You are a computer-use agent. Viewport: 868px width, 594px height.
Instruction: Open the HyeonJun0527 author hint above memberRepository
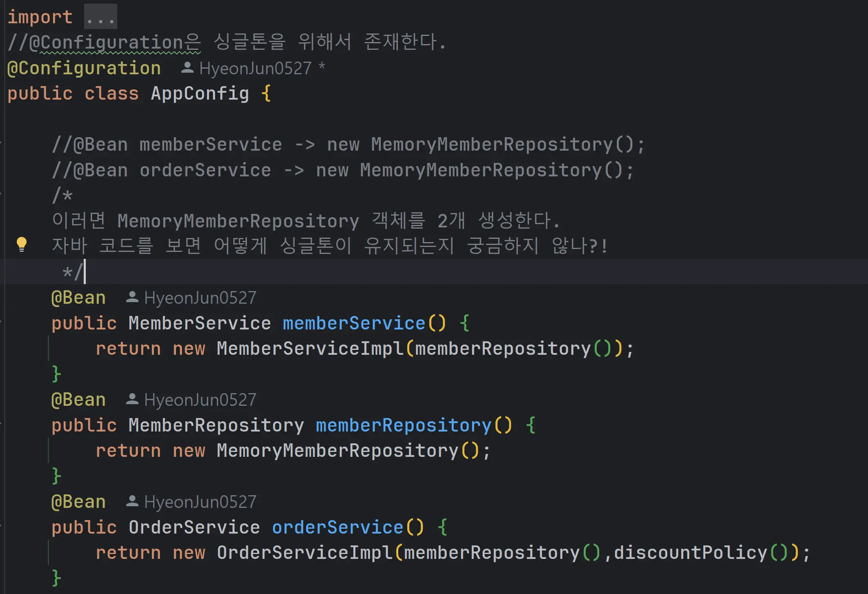(200, 400)
